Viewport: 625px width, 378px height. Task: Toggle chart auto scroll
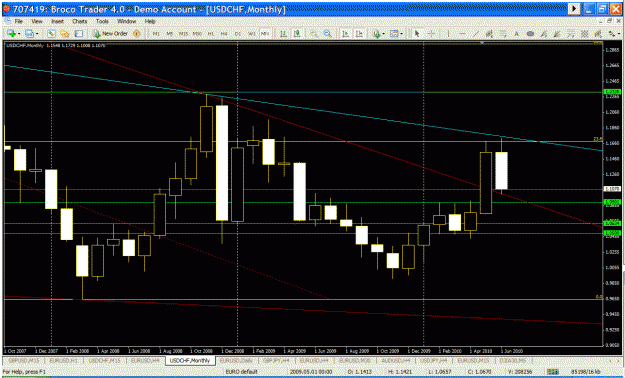[x=346, y=34]
